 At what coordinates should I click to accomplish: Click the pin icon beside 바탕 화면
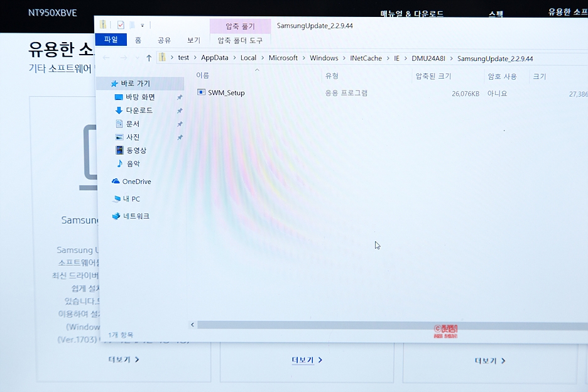[x=180, y=97]
